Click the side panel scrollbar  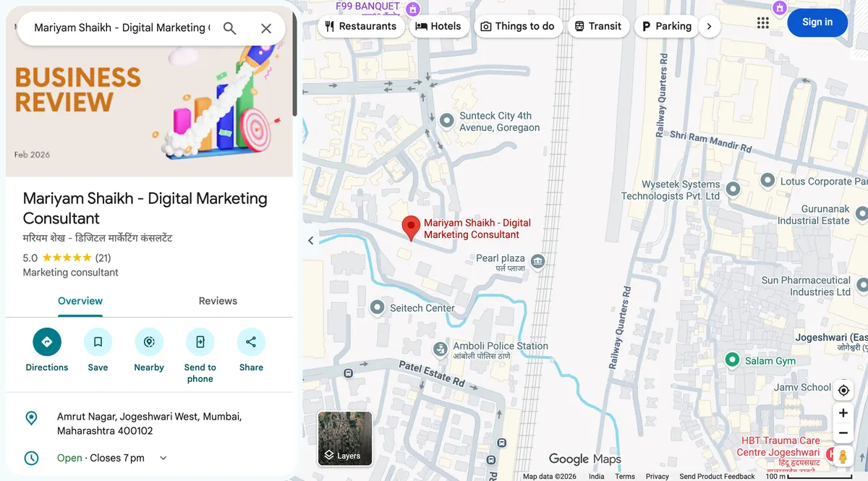pos(294,64)
